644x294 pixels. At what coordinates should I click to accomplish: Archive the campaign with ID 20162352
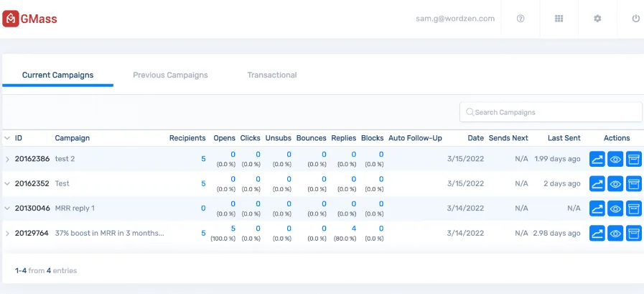tap(633, 183)
